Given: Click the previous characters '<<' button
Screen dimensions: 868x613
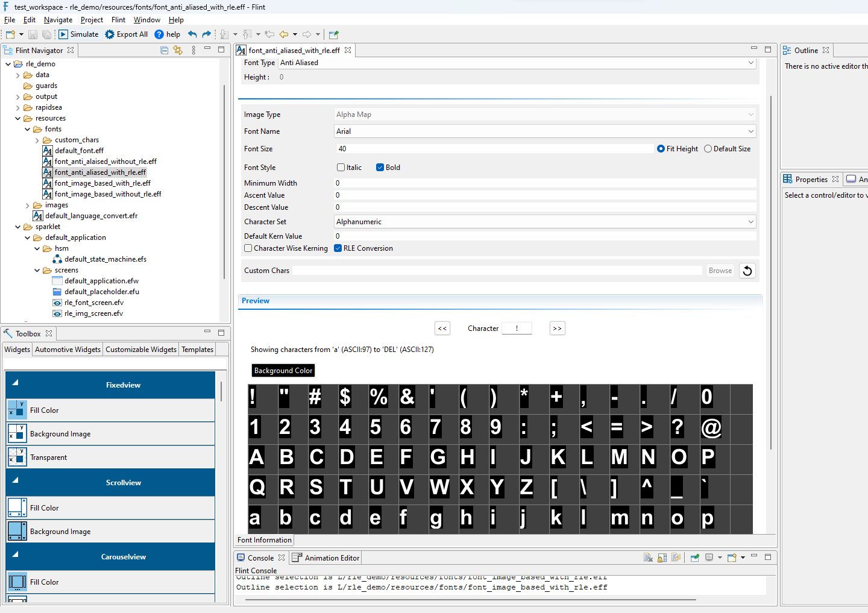Looking at the screenshot, I should point(442,329).
